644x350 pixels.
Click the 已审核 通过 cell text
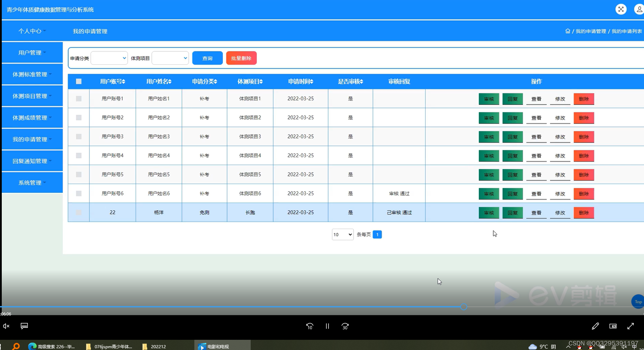pos(399,212)
